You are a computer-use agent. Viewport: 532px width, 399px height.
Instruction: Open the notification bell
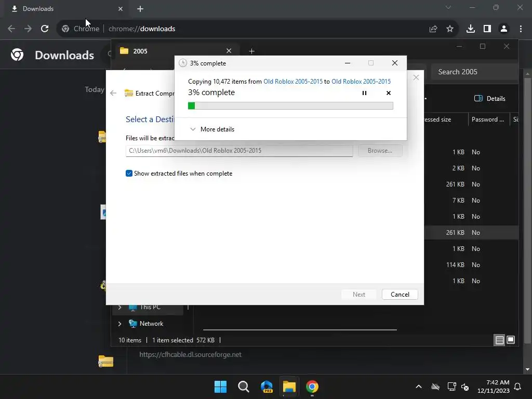[x=518, y=387]
